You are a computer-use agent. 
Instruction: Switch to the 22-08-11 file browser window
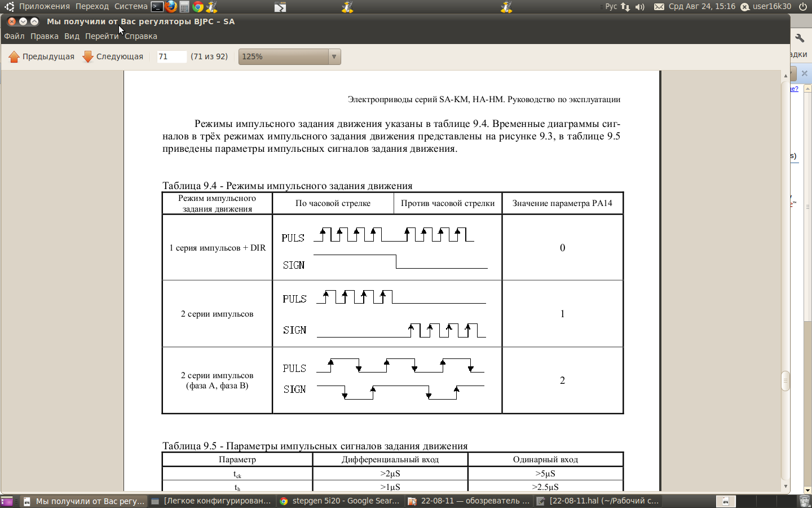pyautogui.click(x=469, y=501)
